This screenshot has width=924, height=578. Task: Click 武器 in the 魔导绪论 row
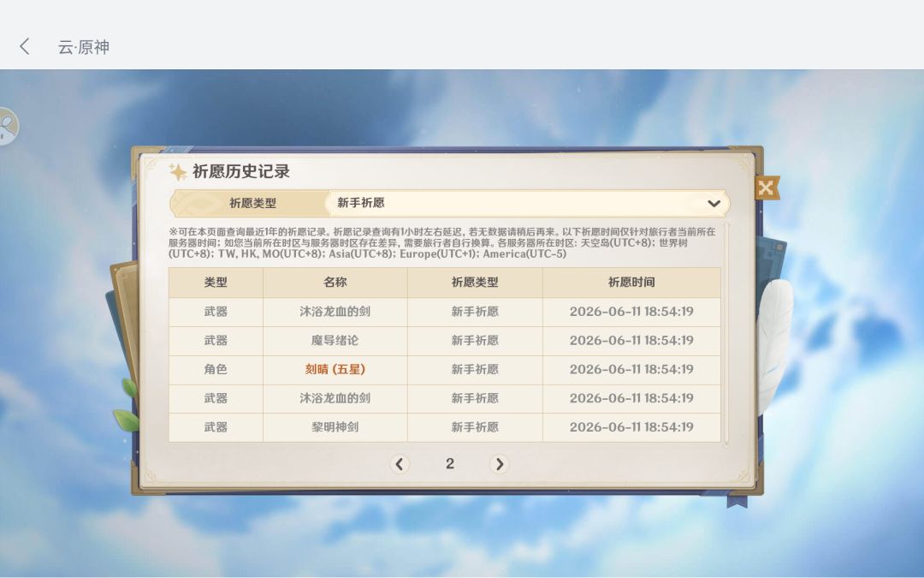tap(216, 340)
